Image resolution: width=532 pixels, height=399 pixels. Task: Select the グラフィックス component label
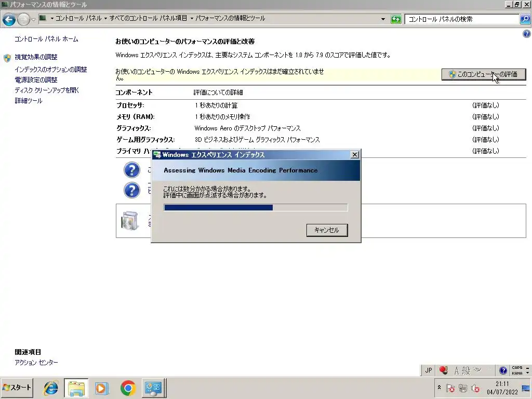[x=134, y=128]
